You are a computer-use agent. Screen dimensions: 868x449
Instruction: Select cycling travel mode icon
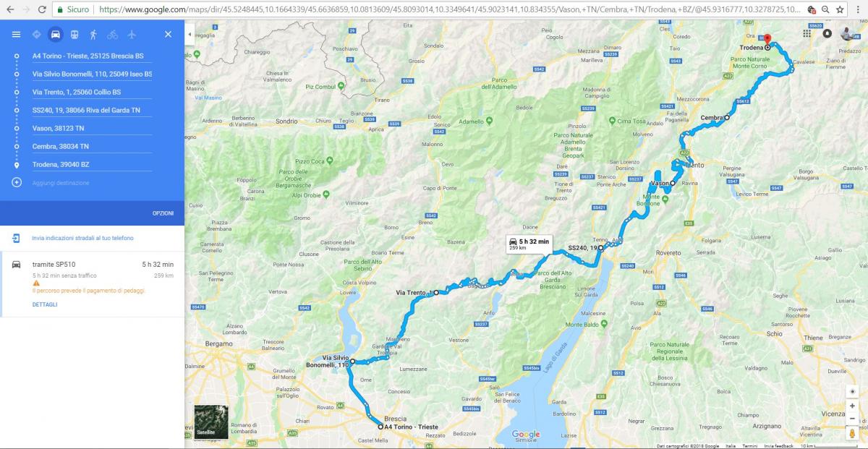pyautogui.click(x=112, y=35)
